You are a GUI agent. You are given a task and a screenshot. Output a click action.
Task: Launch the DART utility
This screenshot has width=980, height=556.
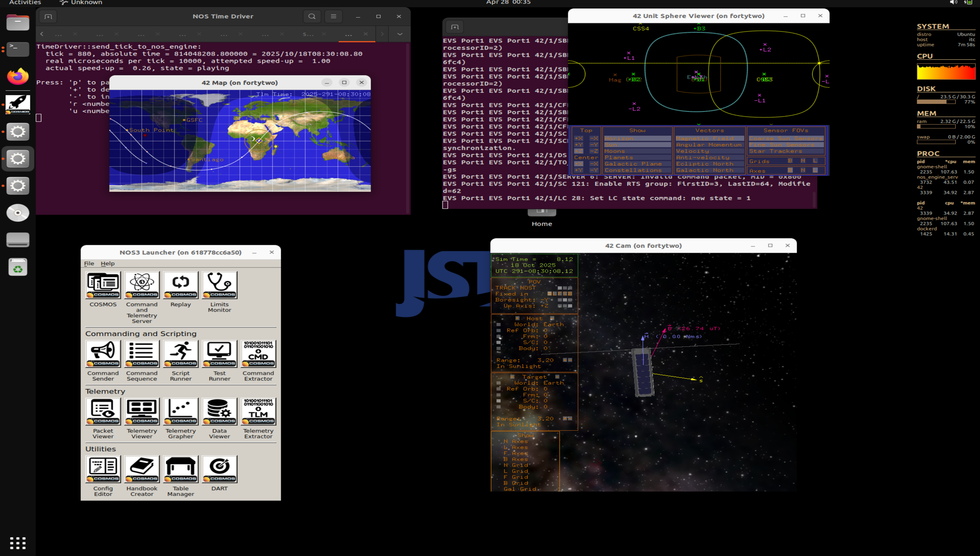(220, 469)
